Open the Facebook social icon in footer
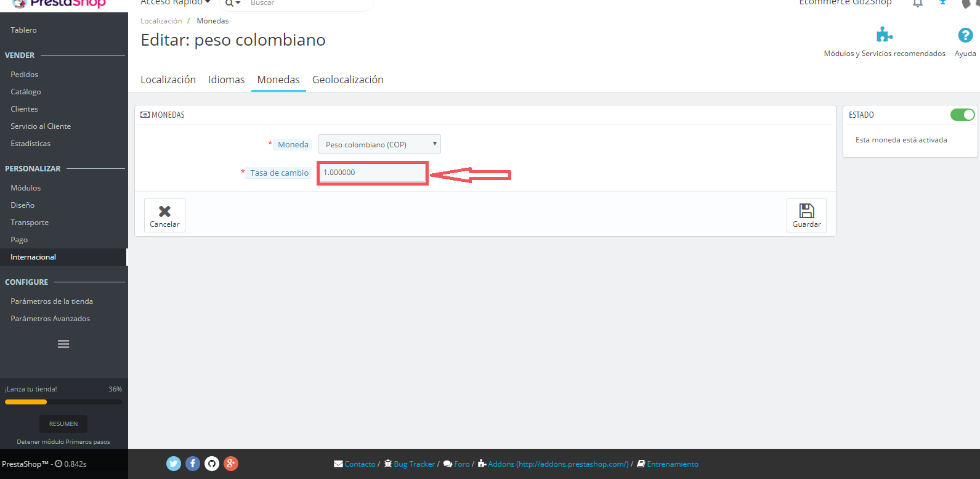Image resolution: width=980 pixels, height=479 pixels. tap(193, 464)
